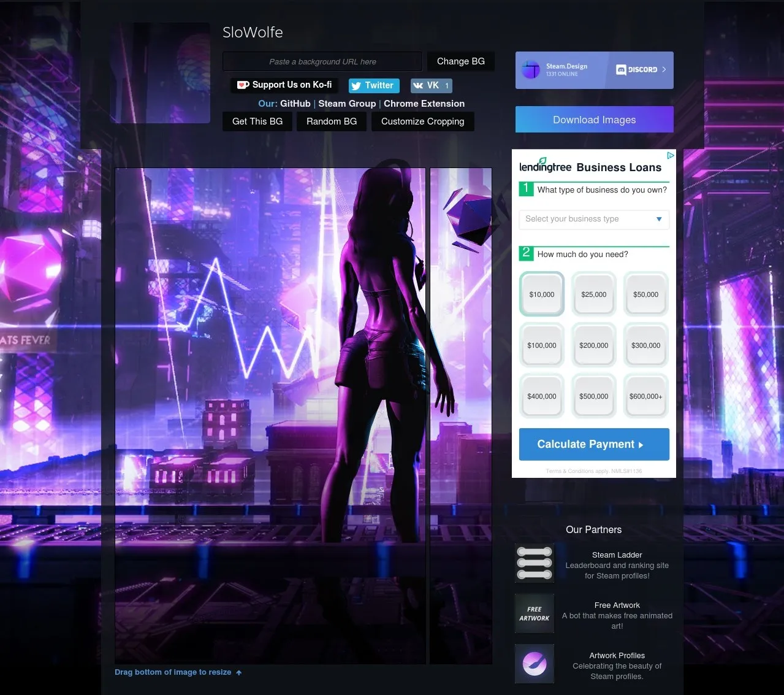
Task: Select the $400,000 loan amount
Action: pos(542,396)
